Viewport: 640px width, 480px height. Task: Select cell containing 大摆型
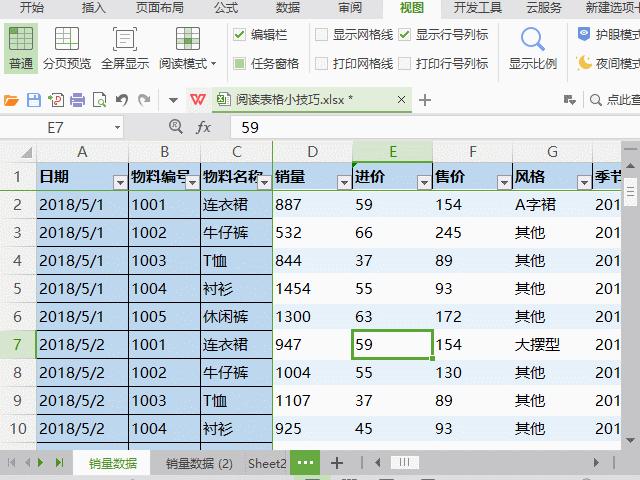click(552, 344)
